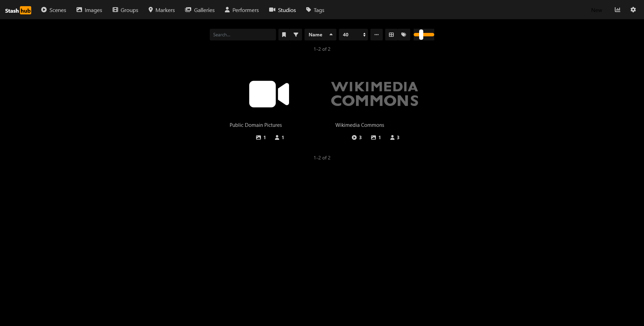Viewport: 644px width, 326px height.
Task: Open the statistics chart icon
Action: click(617, 10)
